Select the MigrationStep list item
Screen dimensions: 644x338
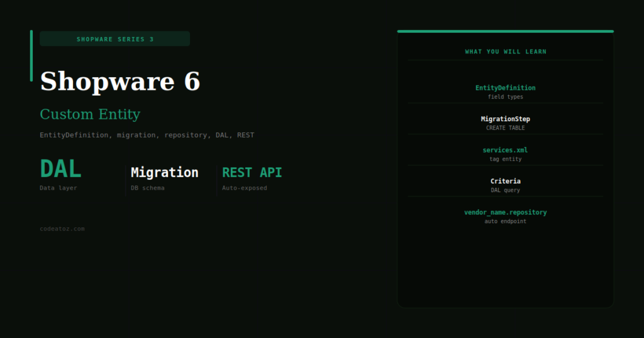click(505, 119)
